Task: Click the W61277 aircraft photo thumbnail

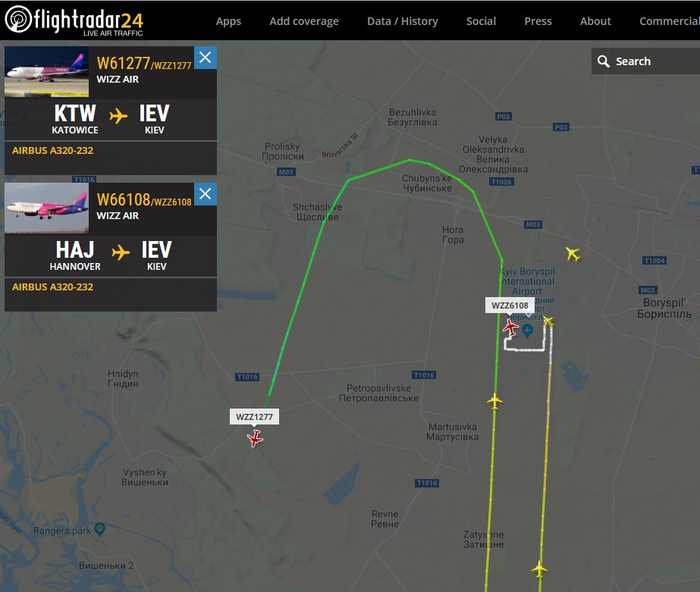Action: (x=46, y=72)
